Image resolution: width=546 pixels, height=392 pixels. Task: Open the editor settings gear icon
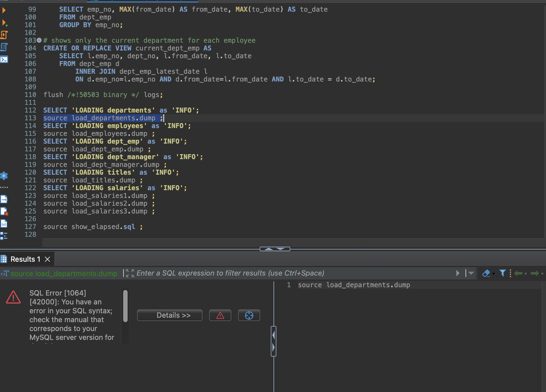[x=4, y=175]
